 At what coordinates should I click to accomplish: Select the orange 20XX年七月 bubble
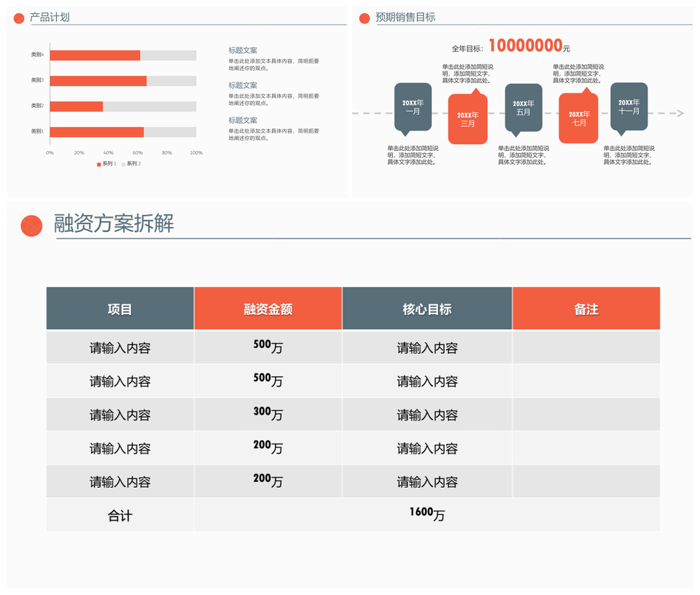[578, 118]
